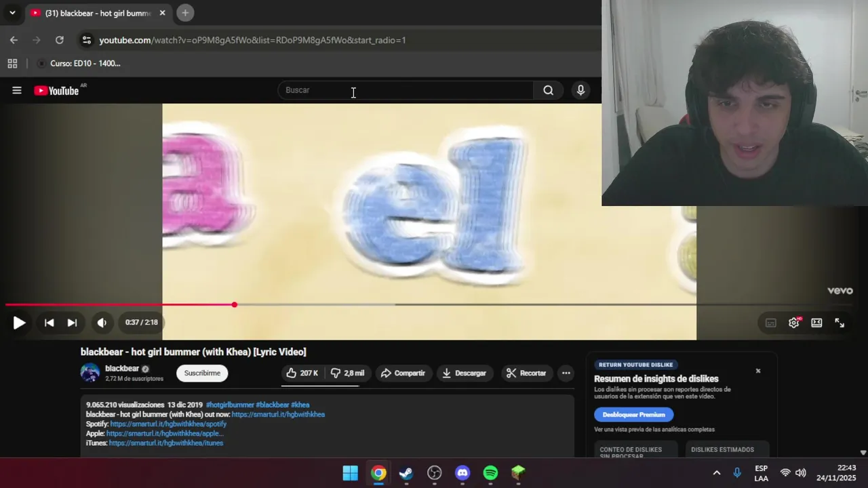Switch to theater mode view

tap(816, 323)
